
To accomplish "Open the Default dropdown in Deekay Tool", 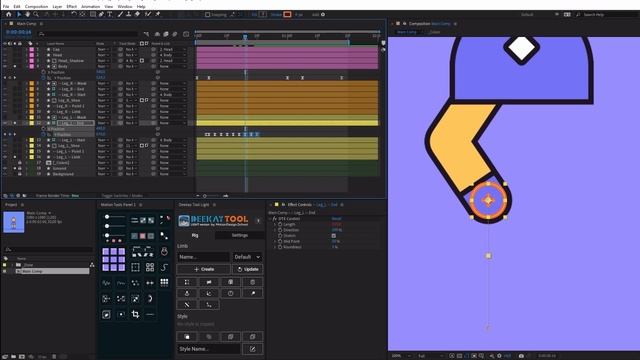I will 247,257.
